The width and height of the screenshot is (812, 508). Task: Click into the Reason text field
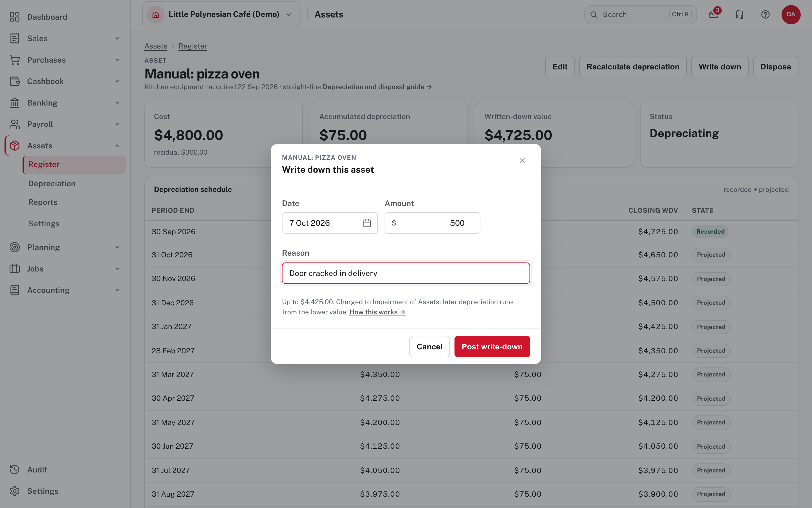tap(406, 273)
